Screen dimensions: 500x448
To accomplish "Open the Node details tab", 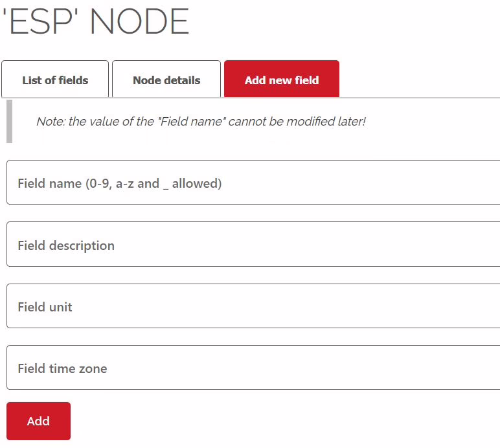I will coord(166,79).
